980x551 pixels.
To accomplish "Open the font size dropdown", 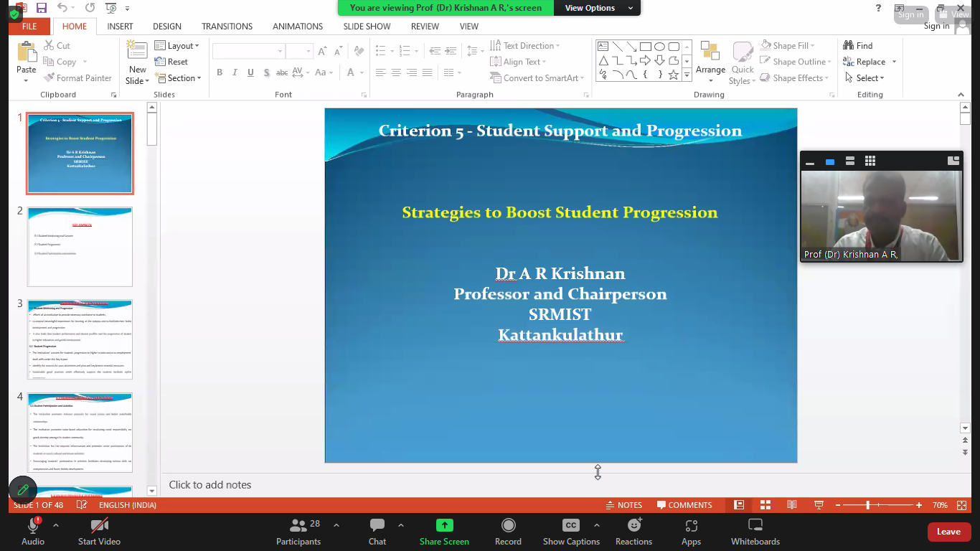I will pos(308,52).
